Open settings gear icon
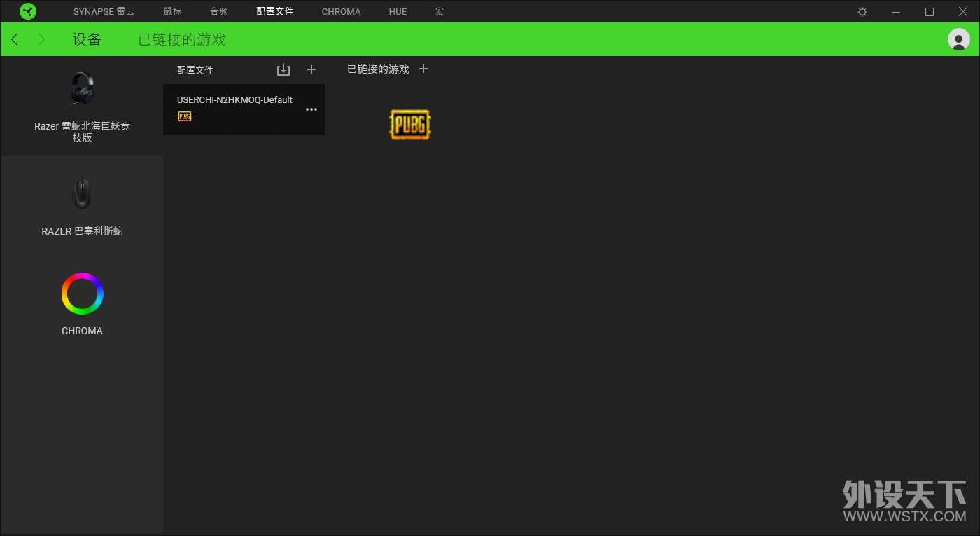 click(x=862, y=12)
